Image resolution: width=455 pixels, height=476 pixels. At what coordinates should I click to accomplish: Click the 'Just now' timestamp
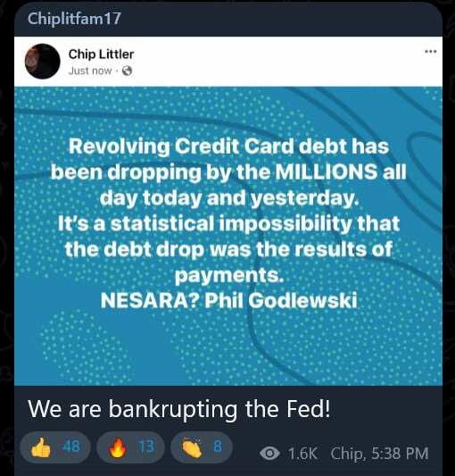click(90, 71)
